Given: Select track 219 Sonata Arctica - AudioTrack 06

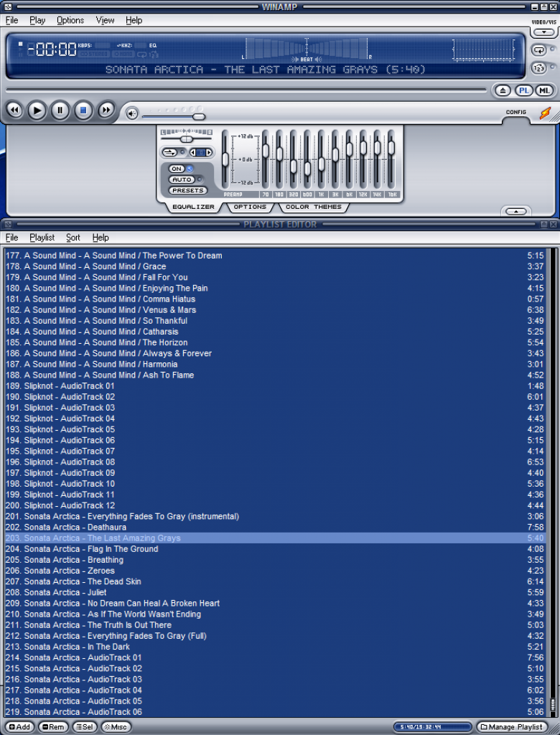Looking at the screenshot, I should point(275,712).
